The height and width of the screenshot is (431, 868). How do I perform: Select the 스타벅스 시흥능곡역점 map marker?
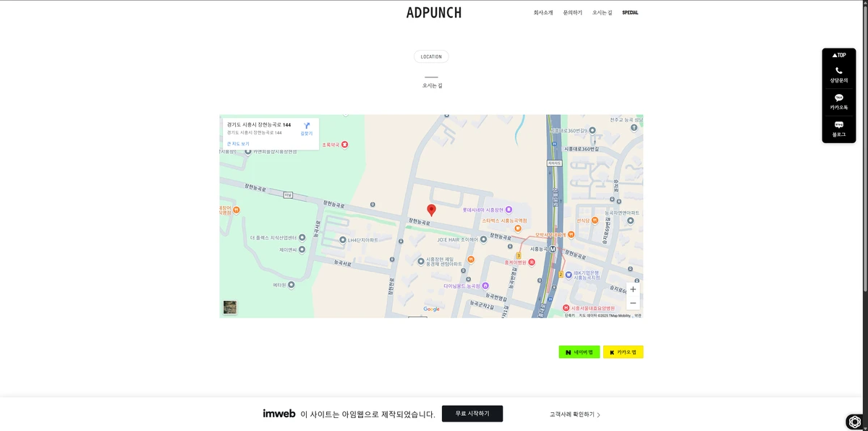(518, 227)
